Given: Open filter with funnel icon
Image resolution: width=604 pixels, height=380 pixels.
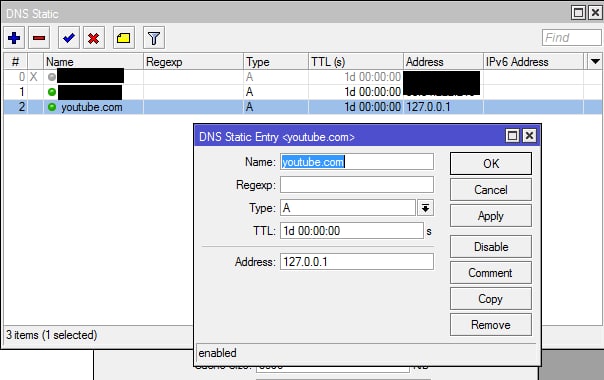Looking at the screenshot, I should (x=154, y=38).
